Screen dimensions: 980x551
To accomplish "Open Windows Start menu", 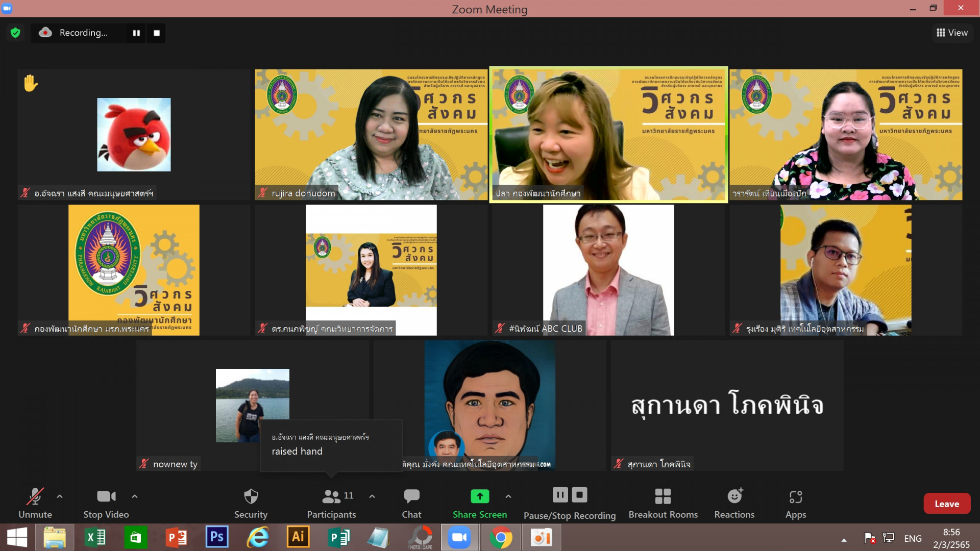I will pyautogui.click(x=17, y=538).
